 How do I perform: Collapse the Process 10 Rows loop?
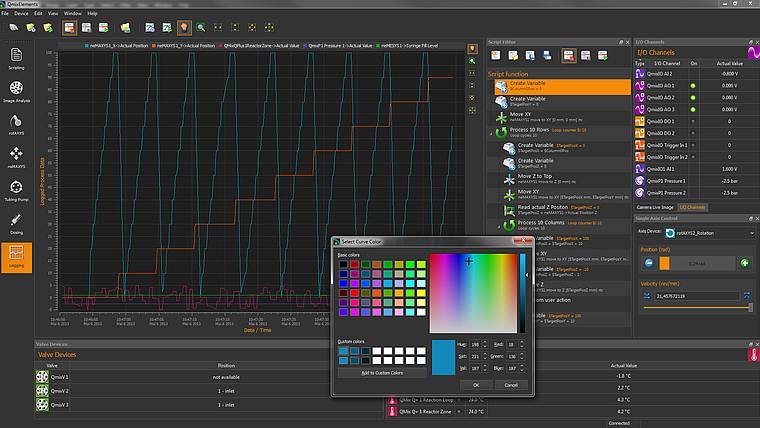[491, 133]
